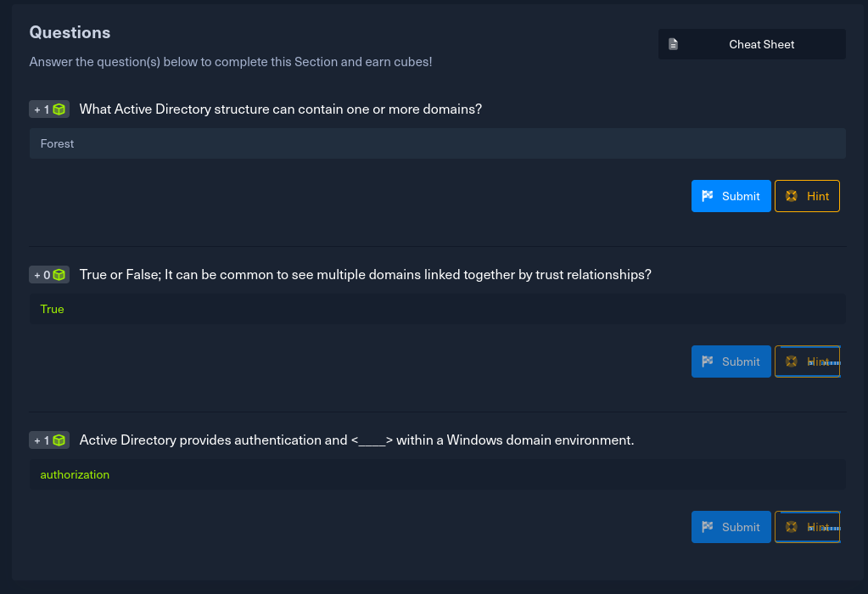Click the flag icon on the True answer's Submit button
Viewport: 868px width, 594px height.
708,361
